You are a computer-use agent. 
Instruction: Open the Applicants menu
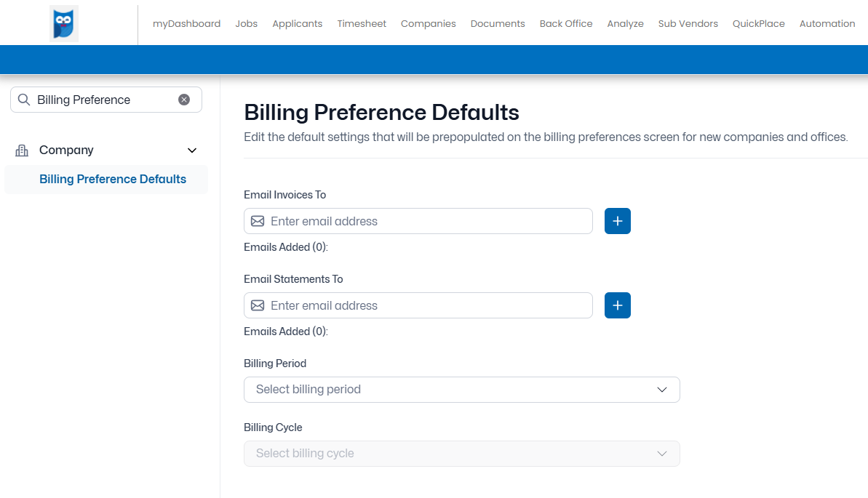pos(298,24)
